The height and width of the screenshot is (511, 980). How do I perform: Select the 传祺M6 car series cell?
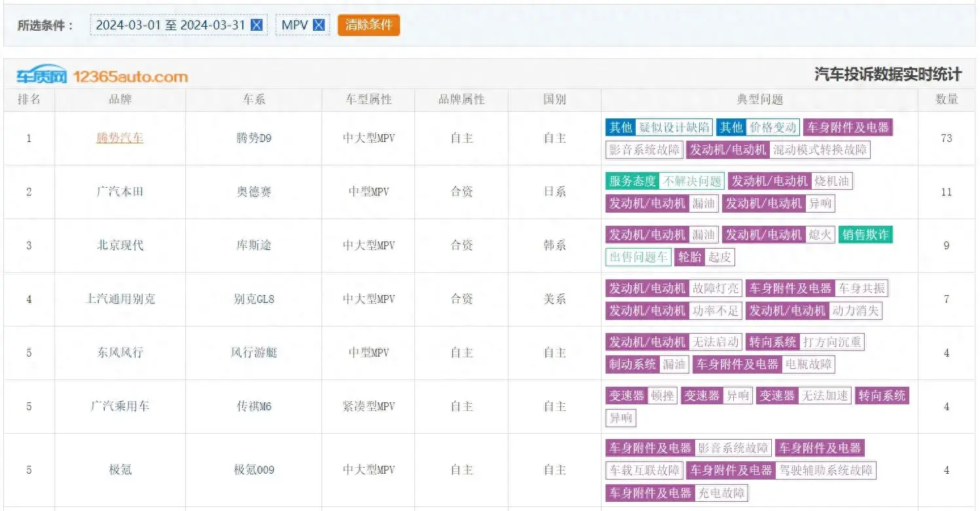tap(253, 406)
